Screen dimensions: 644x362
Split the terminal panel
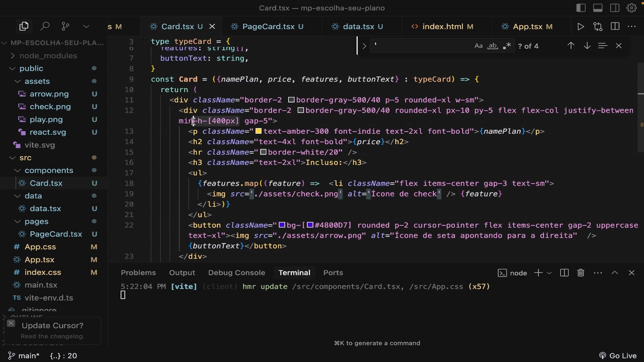coord(564,273)
